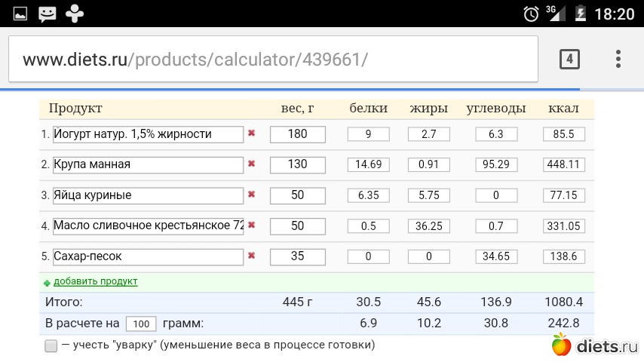Open the browser tabs counter
The height and width of the screenshot is (362, 644).
[569, 59]
